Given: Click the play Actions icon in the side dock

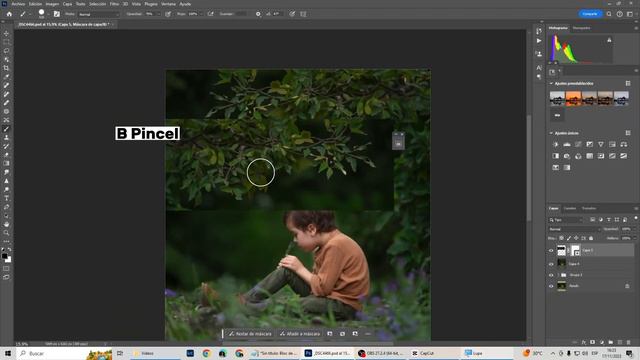Looking at the screenshot, I should pyautogui.click(x=539, y=41).
